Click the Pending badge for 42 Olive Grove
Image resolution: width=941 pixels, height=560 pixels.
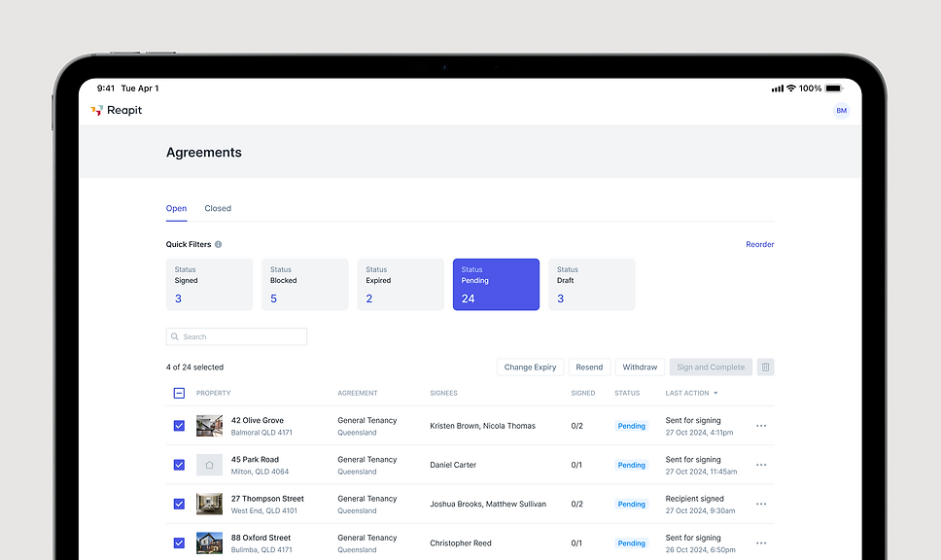[631, 426]
